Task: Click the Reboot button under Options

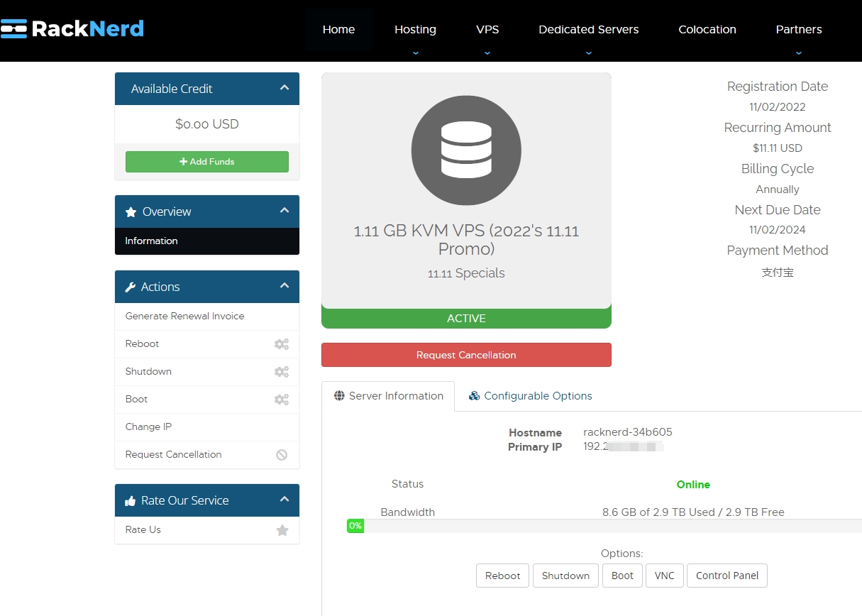Action: [502, 576]
